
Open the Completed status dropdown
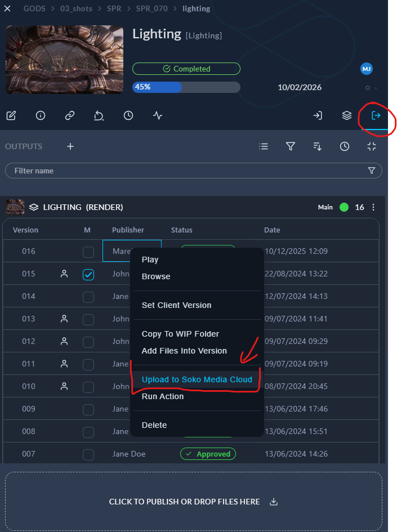pyautogui.click(x=186, y=69)
